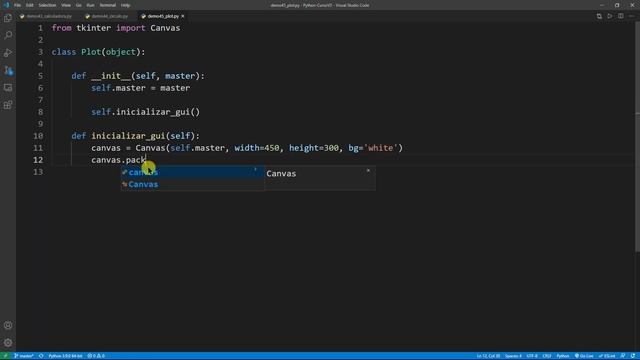The image size is (640, 360).
Task: Click 'class Plot(object):' on line 3
Action: click(x=98, y=52)
